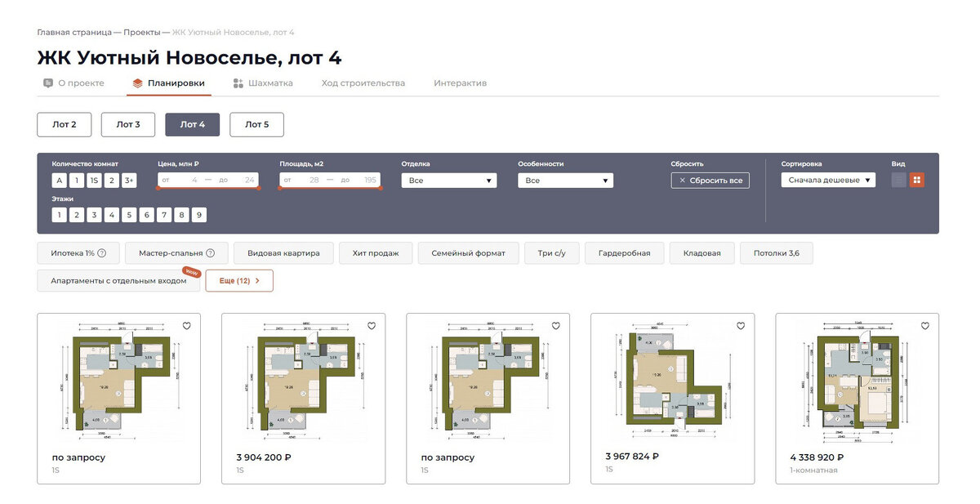Select Лот 2
This screenshot has height=504, width=980.
(x=65, y=124)
